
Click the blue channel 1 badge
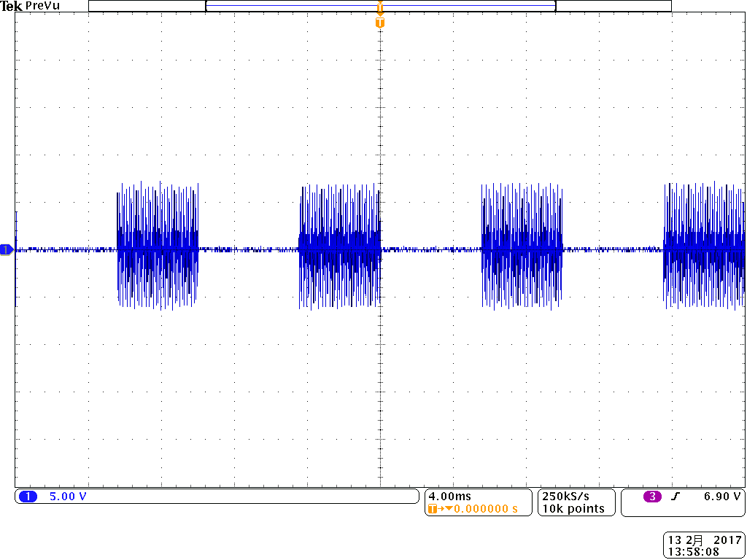pyautogui.click(x=28, y=497)
